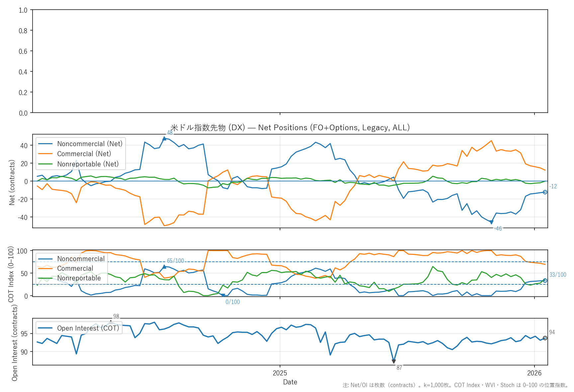Viewport: 574px width, 392px height.
Task: Click the Noncommercial net peak triangle marker at 48
Action: [164, 139]
